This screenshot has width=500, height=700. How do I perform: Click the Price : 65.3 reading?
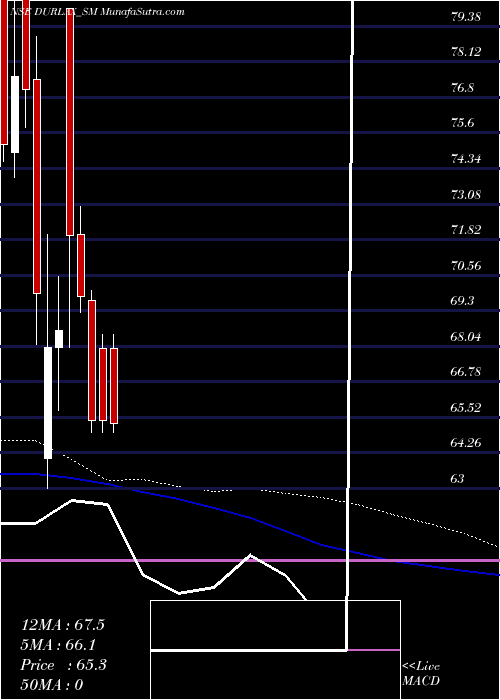pos(64,665)
